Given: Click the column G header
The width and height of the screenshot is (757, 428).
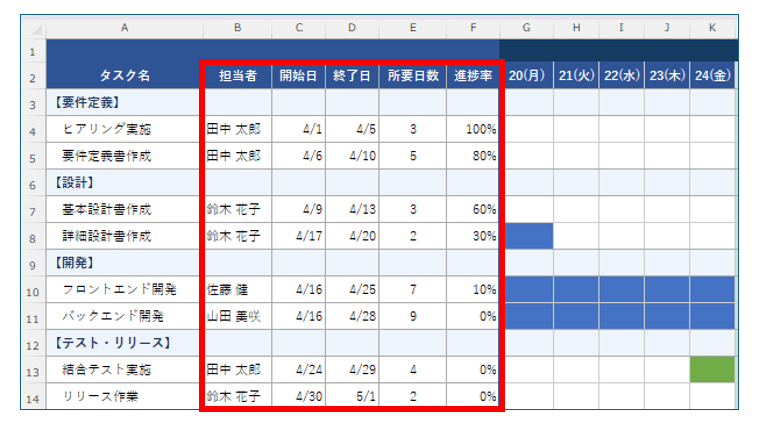Looking at the screenshot, I should (528, 28).
